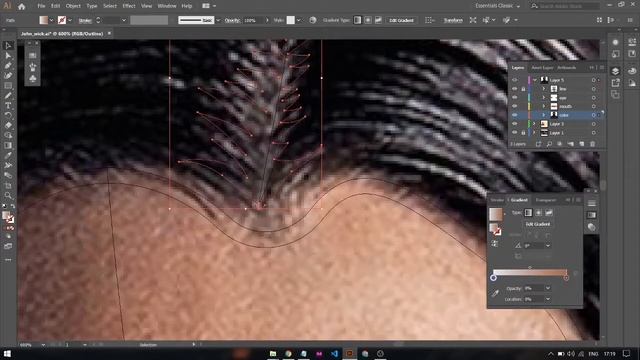Viewport: 640px width, 360px height.
Task: Toggle visibility of Layer 1
Action: [514, 133]
